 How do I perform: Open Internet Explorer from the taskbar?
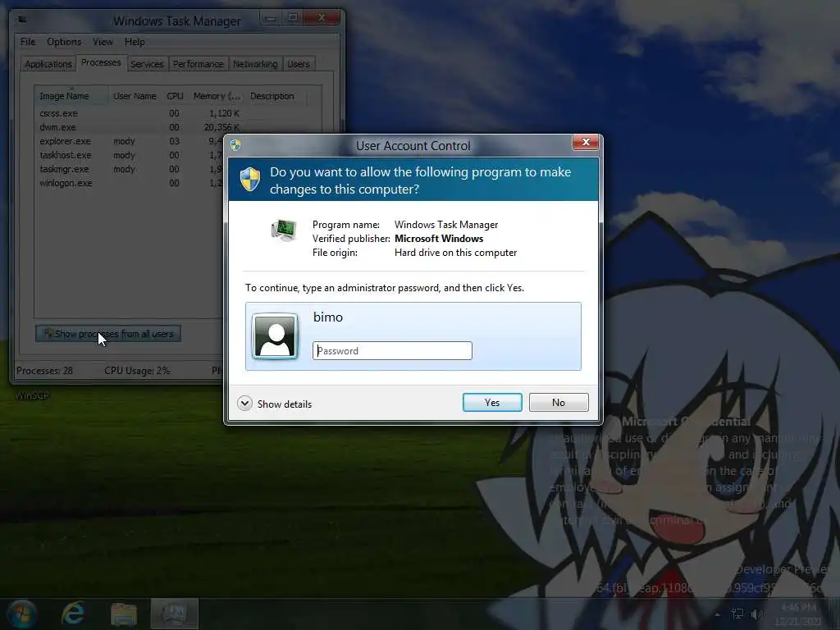72,614
